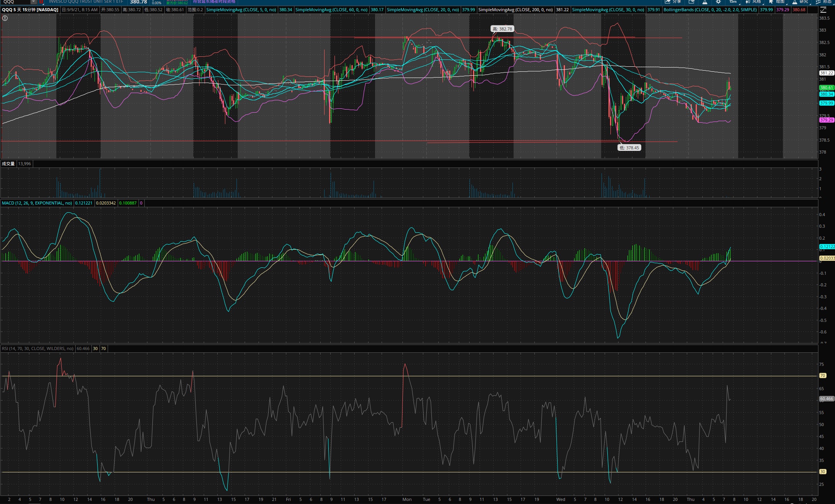835x504 pixels.
Task: Select SimpleMovingAvg (CLOSE, 5, 0, no) label
Action: pos(241,10)
